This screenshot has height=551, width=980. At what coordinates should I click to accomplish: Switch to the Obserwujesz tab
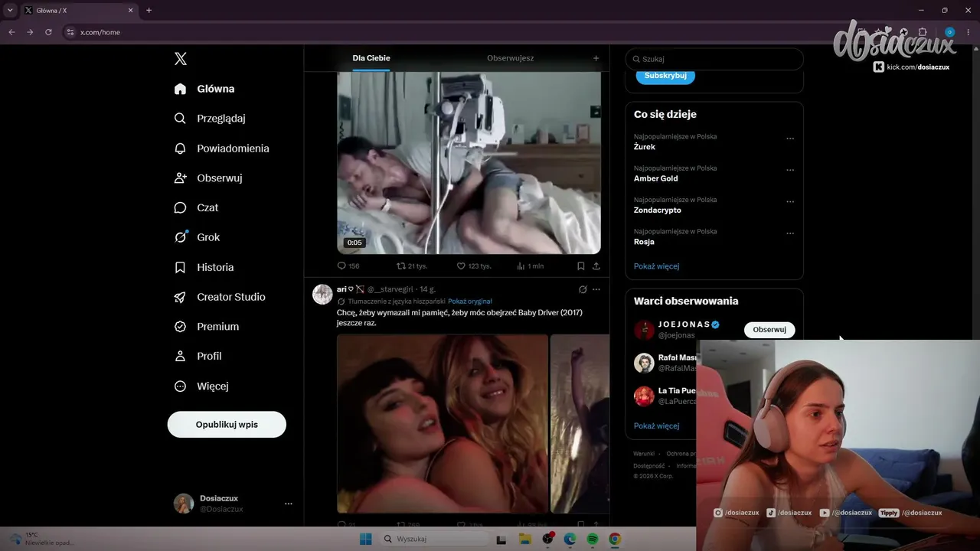[511, 58]
